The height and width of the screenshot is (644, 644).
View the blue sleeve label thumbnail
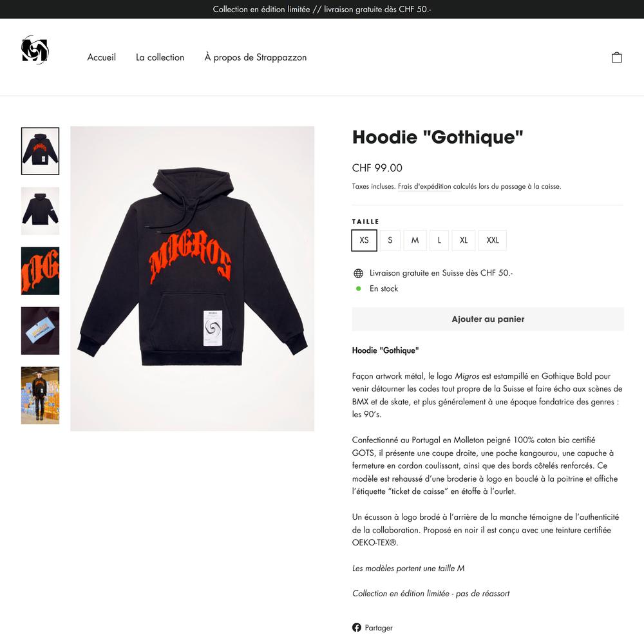click(40, 330)
